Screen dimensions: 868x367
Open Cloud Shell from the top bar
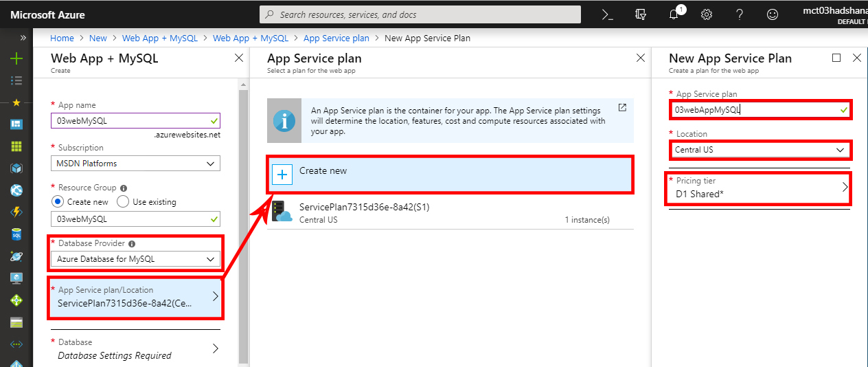607,14
